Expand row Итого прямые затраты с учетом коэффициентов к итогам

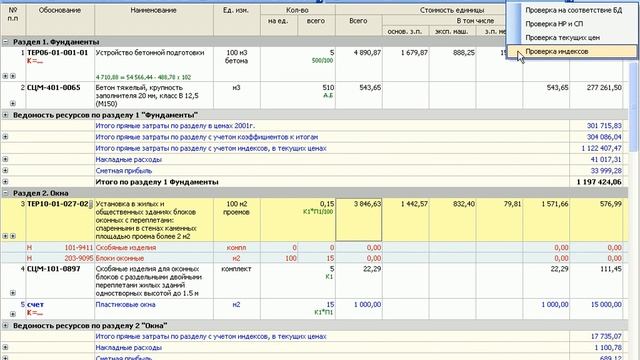pyautogui.click(x=5, y=137)
